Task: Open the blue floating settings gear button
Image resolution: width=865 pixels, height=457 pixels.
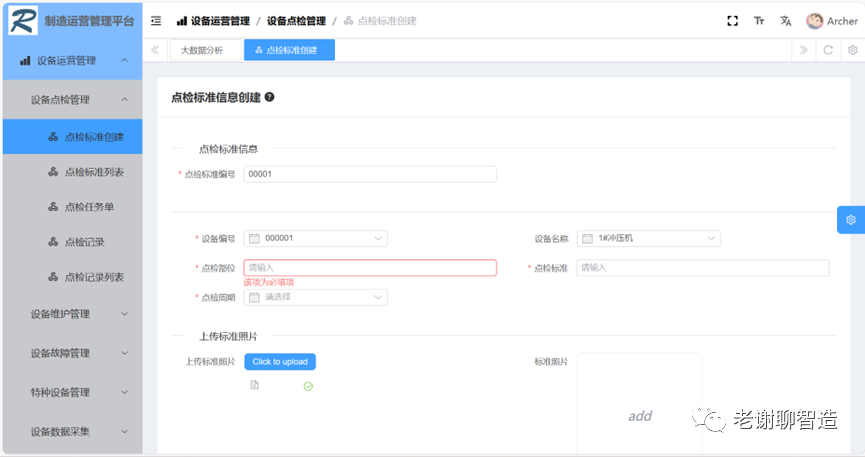Action: coord(851,220)
